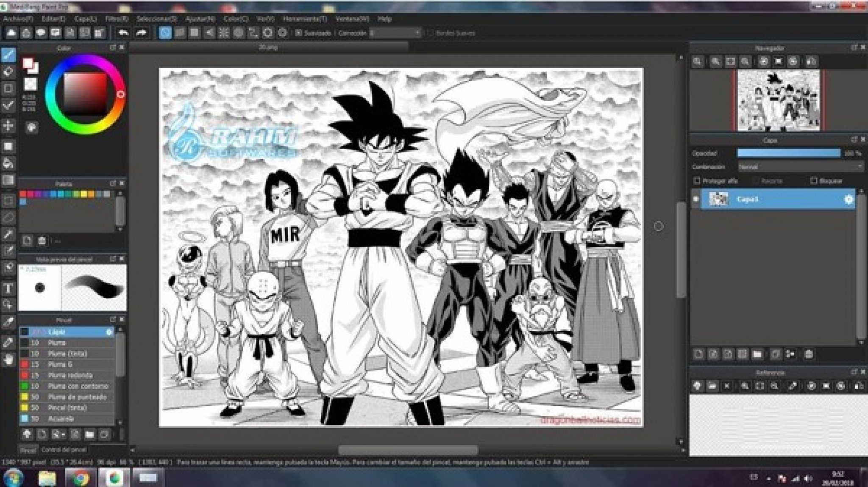Select the Hand pan tool
The image size is (868, 487).
point(8,360)
